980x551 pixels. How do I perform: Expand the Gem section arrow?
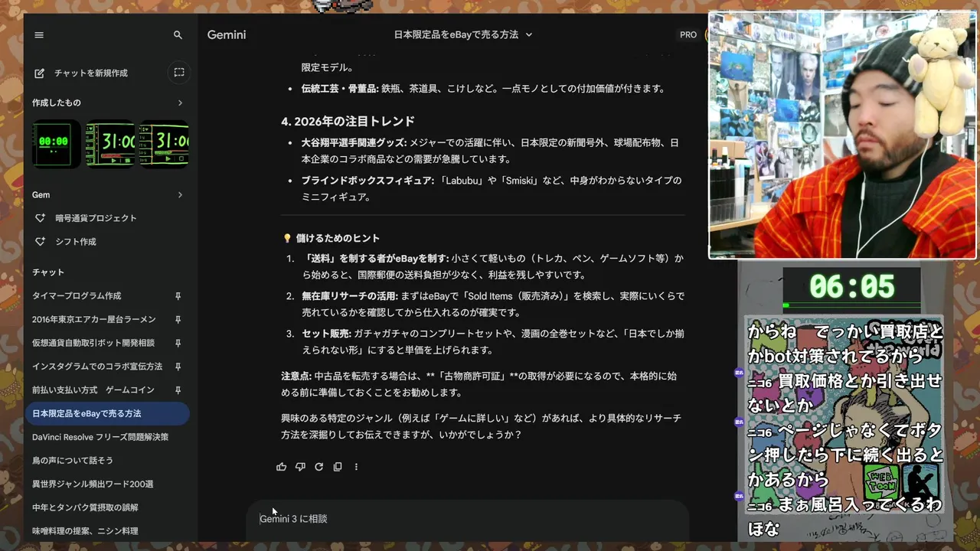pos(180,195)
